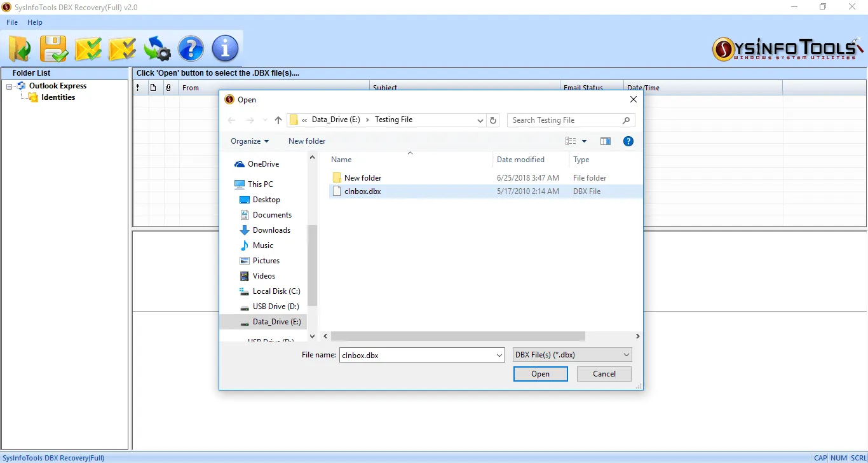Click the horizontal scrollbar in file list
868x463 pixels.
(458, 336)
